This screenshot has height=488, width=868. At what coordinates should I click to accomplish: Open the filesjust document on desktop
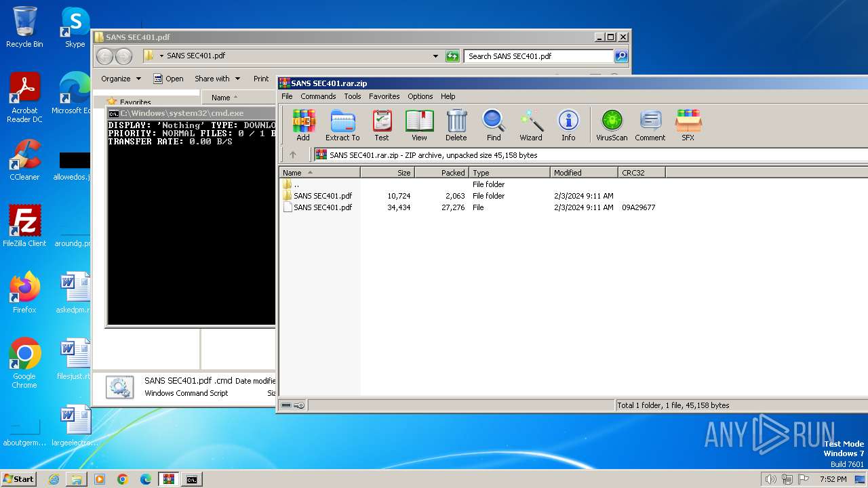(x=73, y=359)
